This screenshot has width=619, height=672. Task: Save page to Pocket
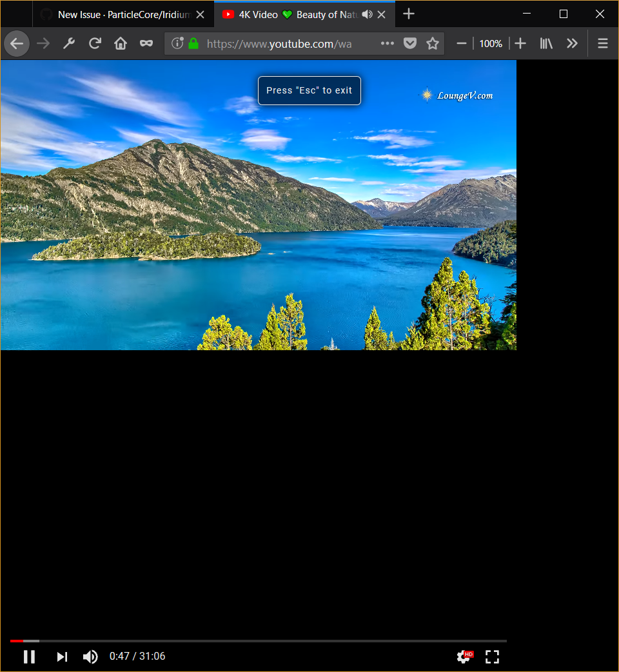[410, 43]
